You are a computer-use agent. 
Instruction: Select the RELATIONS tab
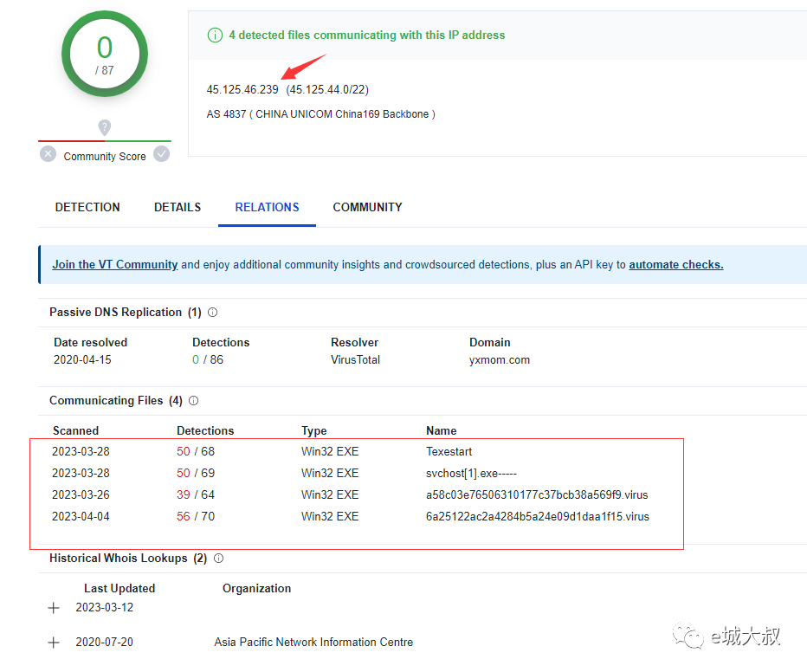(x=267, y=207)
